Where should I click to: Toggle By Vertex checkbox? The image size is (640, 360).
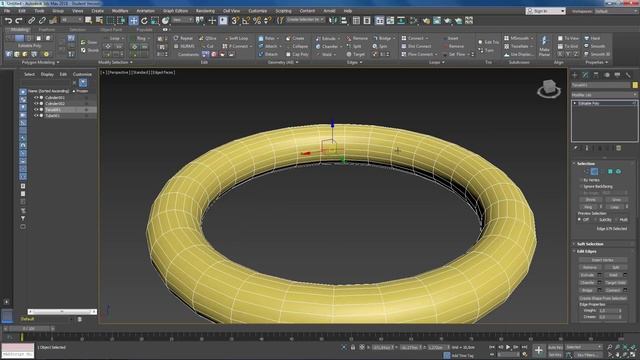click(581, 180)
